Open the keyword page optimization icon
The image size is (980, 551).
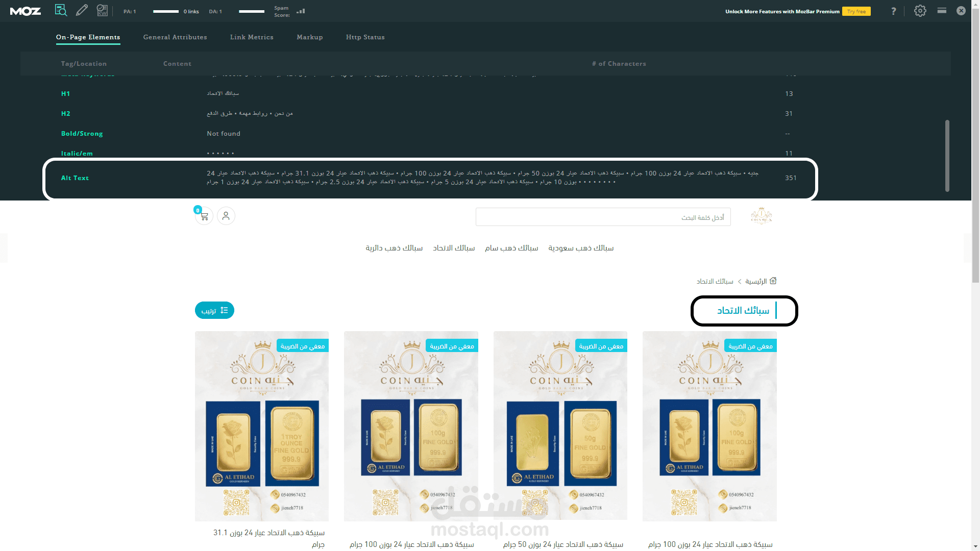click(x=102, y=10)
